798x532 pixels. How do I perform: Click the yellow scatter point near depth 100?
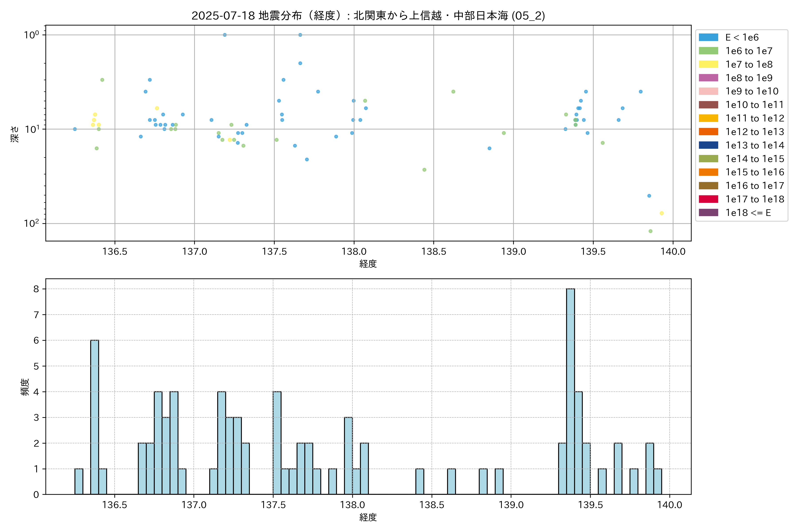click(661, 213)
